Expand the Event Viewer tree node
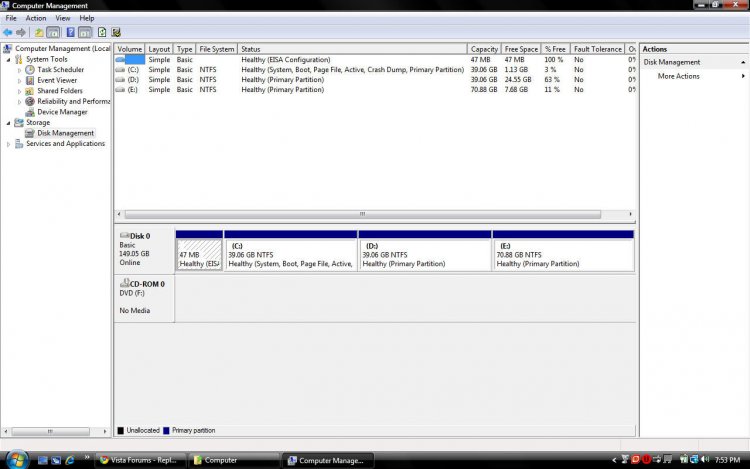 [19, 81]
